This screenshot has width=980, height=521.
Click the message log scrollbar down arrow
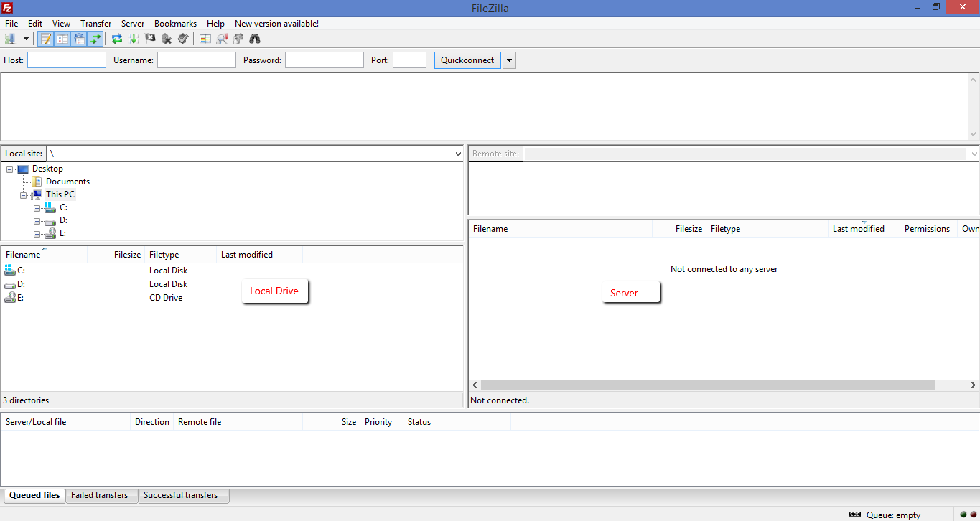tap(974, 134)
